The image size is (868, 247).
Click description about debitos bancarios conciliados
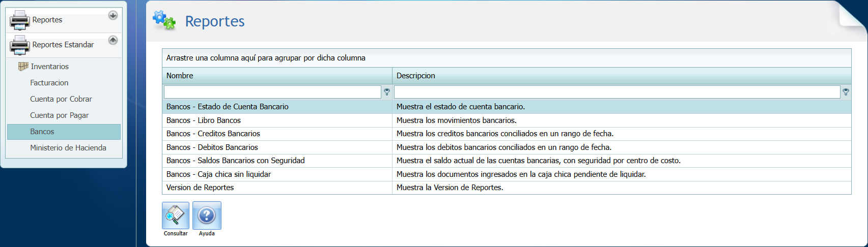coord(504,147)
